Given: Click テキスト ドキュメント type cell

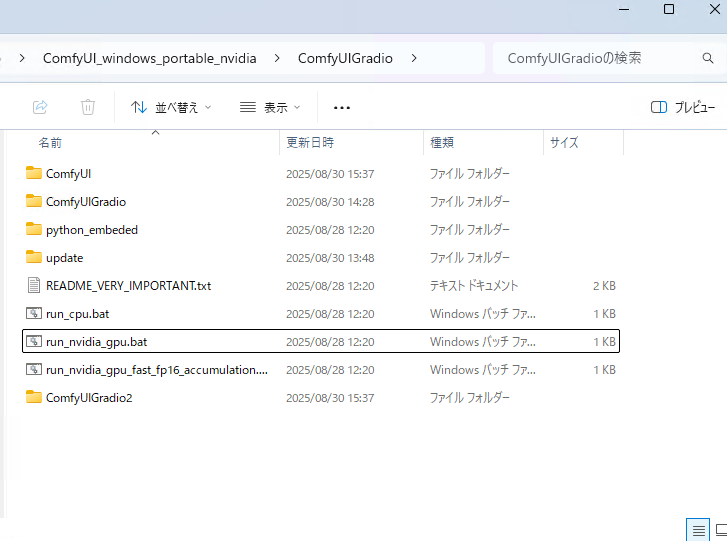Looking at the screenshot, I should click(474, 286).
